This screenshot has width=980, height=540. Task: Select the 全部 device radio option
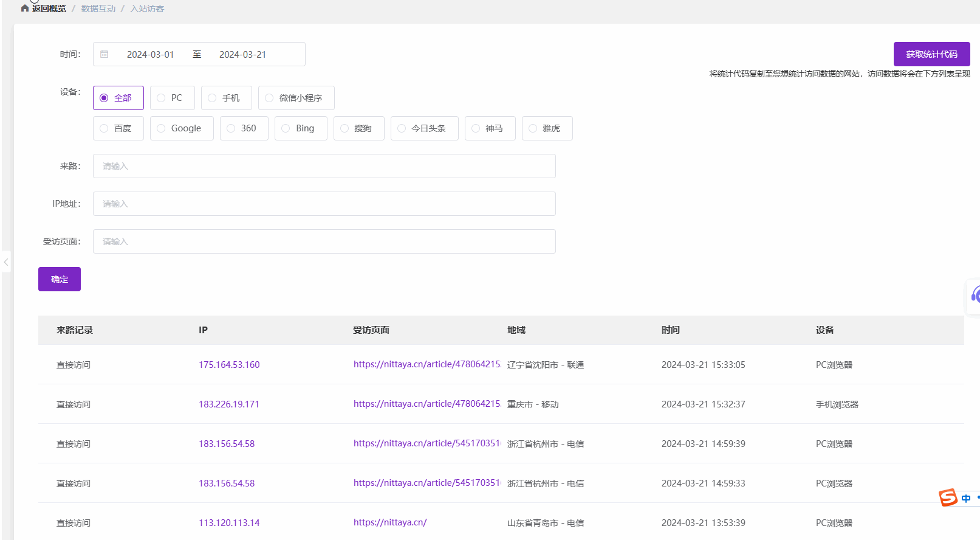[118, 98]
